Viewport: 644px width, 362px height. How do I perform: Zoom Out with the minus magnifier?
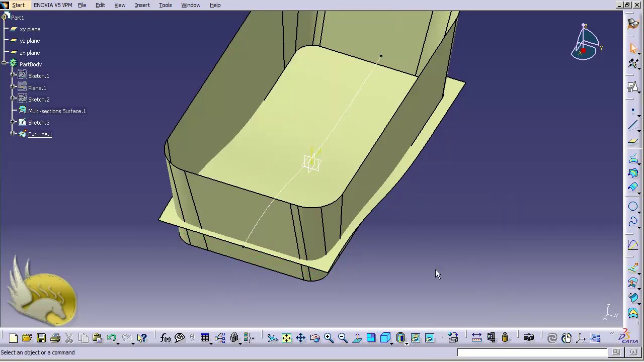click(343, 338)
